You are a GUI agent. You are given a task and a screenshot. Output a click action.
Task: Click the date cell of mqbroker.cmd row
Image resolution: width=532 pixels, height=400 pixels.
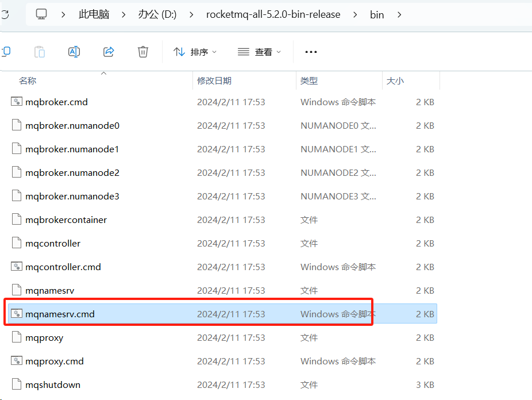tap(231, 102)
